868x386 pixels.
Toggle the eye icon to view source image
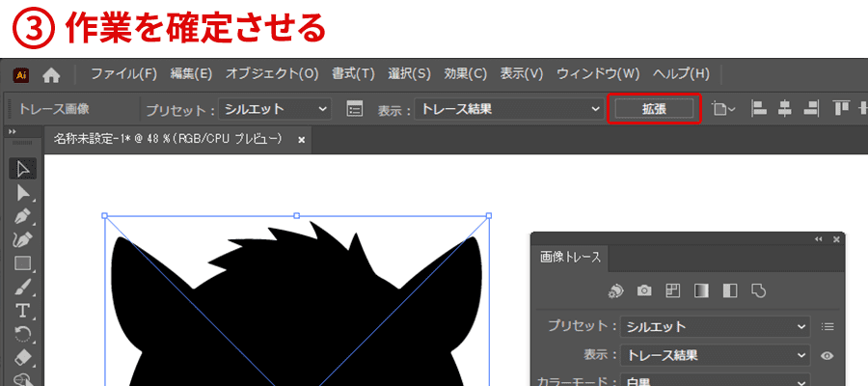click(827, 355)
